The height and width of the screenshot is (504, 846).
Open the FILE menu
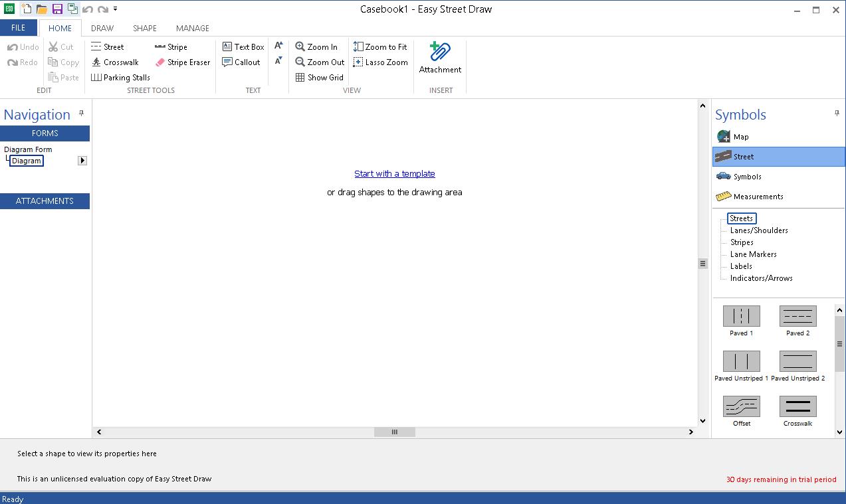(x=19, y=28)
